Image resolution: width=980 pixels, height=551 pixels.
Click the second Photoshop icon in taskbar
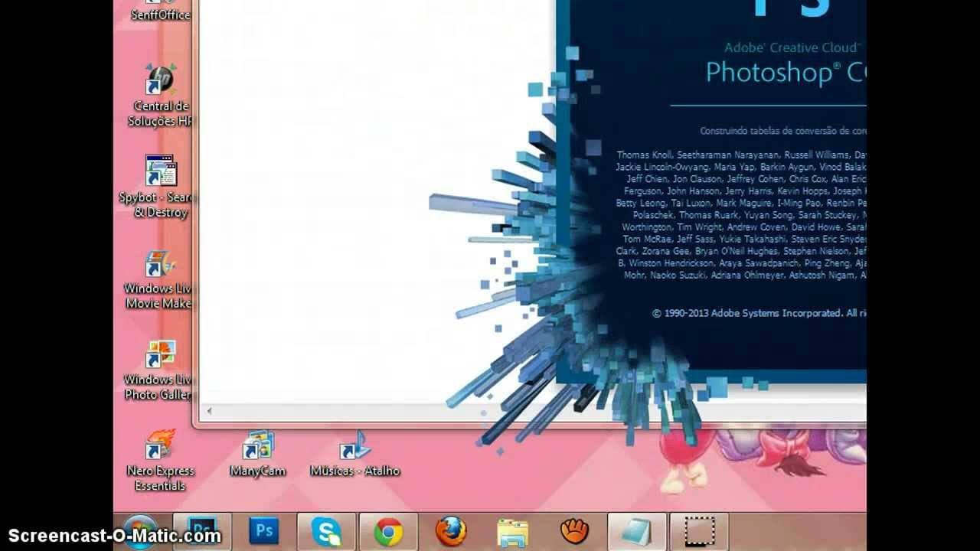pos(264,531)
